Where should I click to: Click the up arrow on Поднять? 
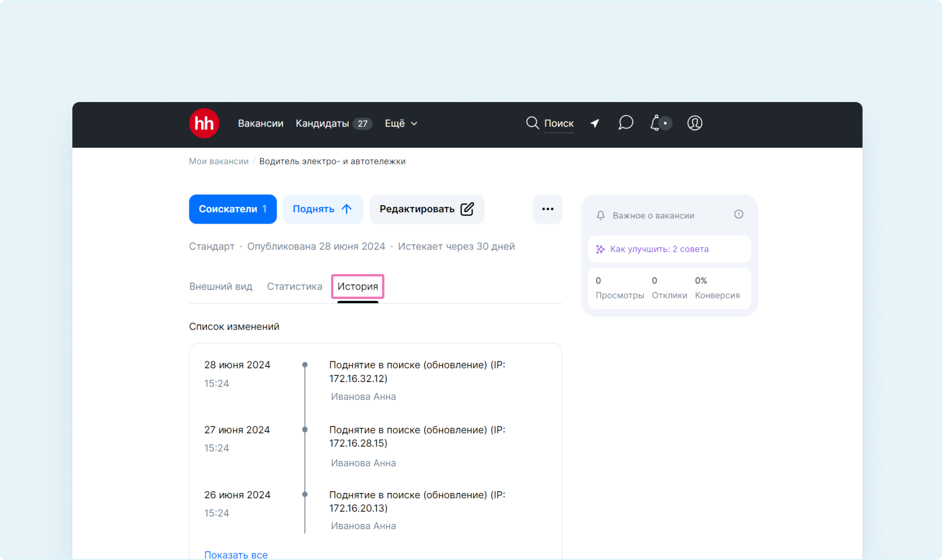[347, 209]
